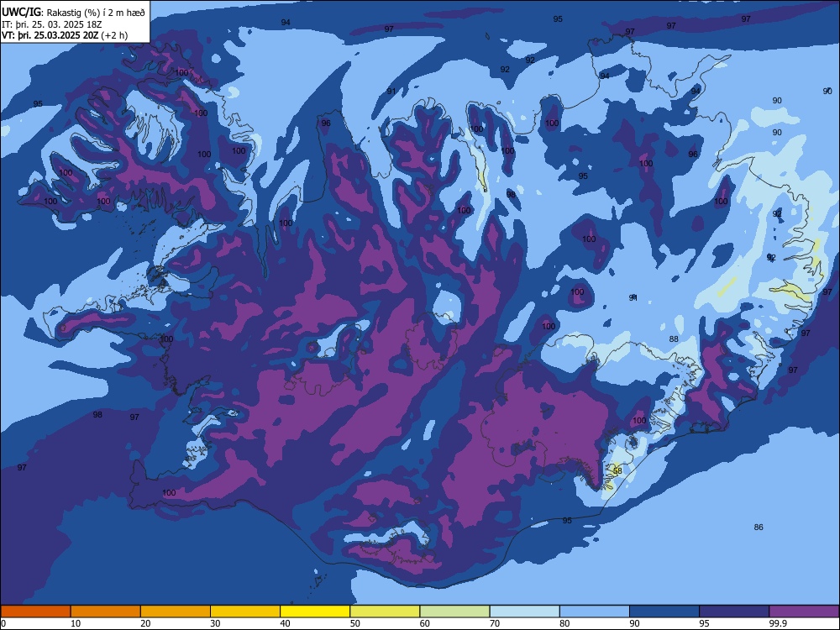Select the '70' tick label on the color bar

point(495,623)
